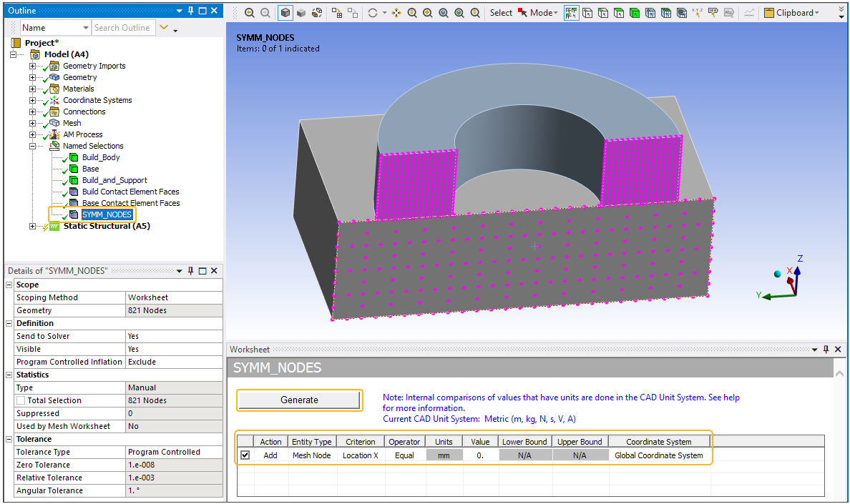Pin the Worksheet panel

[826, 349]
